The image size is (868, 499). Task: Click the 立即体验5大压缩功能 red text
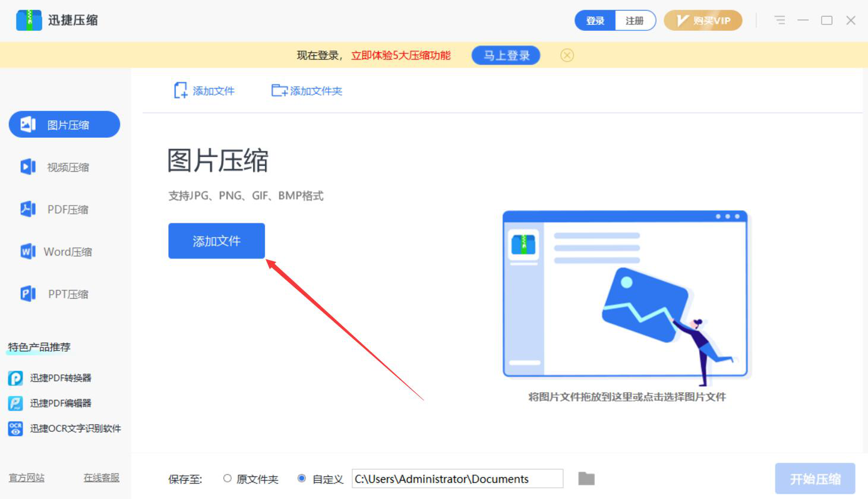pos(401,55)
